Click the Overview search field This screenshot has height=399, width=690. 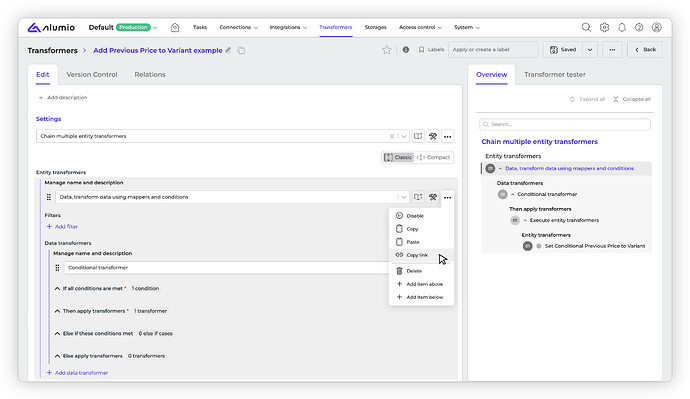(x=565, y=124)
